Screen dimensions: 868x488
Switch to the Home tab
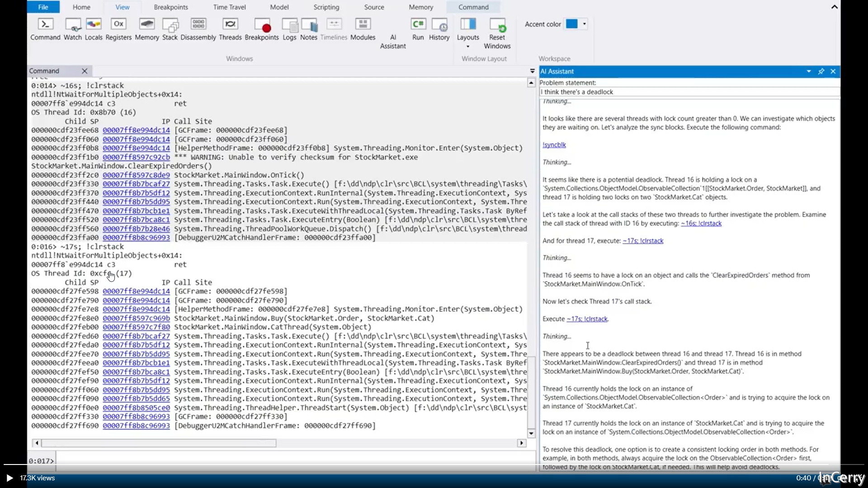(81, 7)
